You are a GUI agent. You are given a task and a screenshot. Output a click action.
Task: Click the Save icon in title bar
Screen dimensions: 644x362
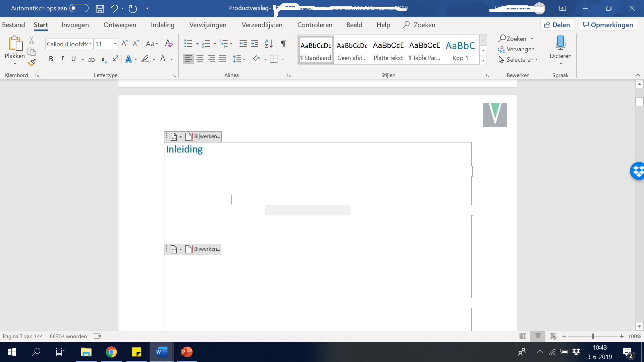coord(100,9)
